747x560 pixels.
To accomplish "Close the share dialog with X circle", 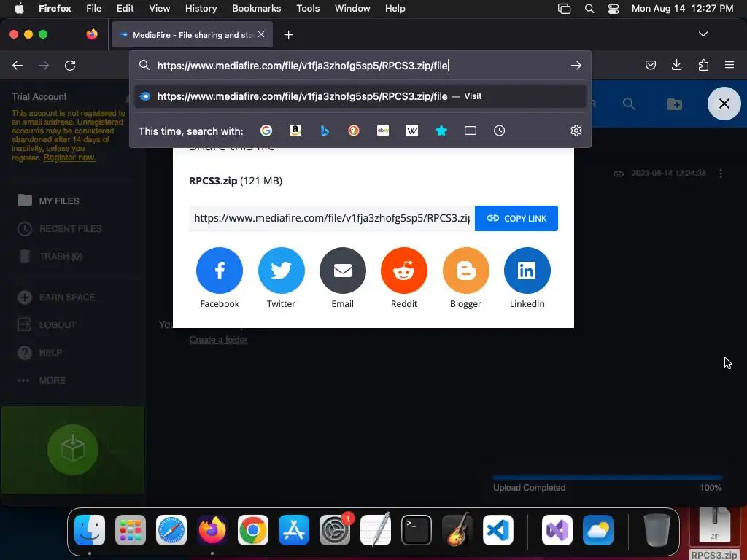I will [724, 104].
